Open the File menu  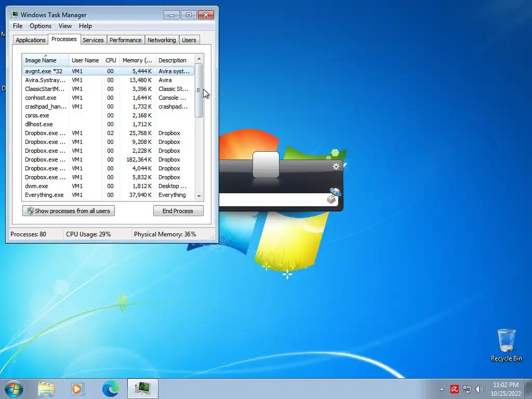pyautogui.click(x=18, y=26)
